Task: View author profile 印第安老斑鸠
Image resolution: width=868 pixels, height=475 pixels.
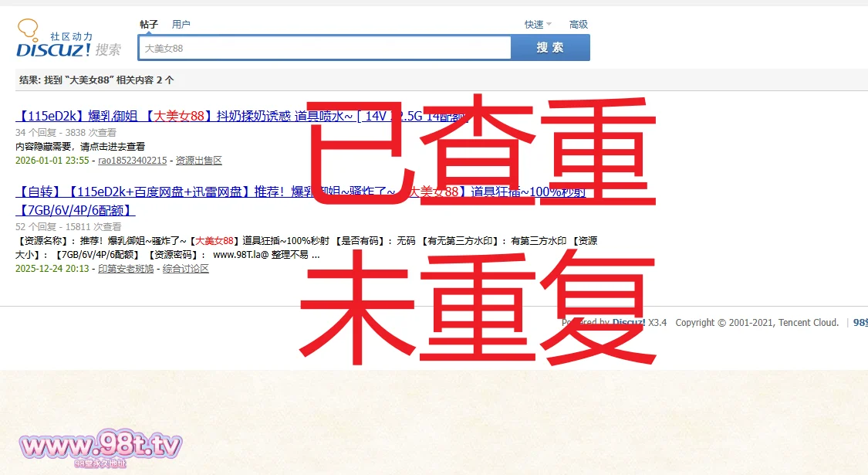Action: pos(126,269)
